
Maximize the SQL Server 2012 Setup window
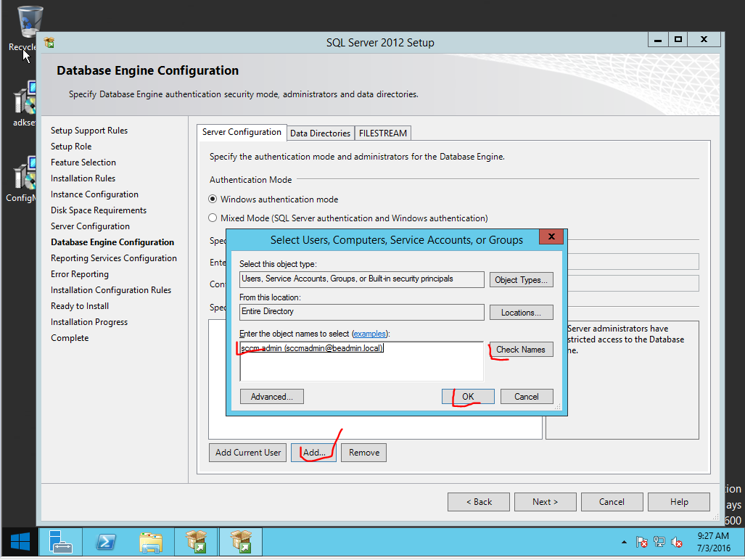(678, 40)
